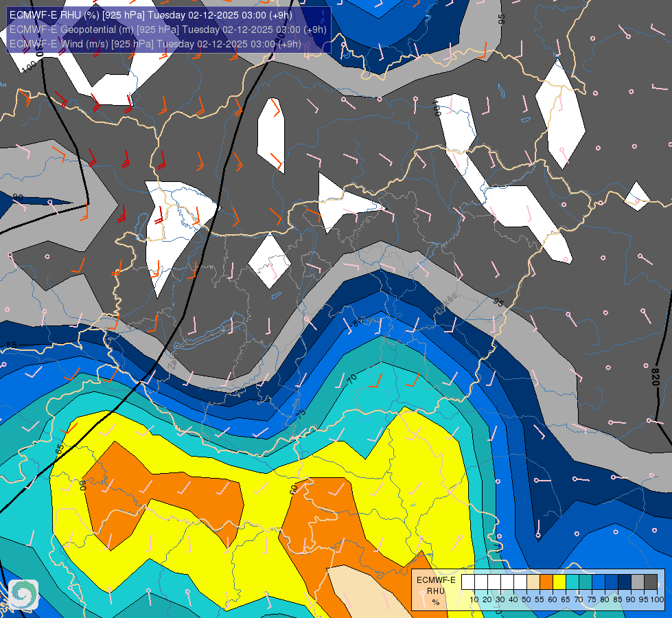Image resolution: width=672 pixels, height=618 pixels.
Task: Click the 65 contour label on the map
Action: 60,449
